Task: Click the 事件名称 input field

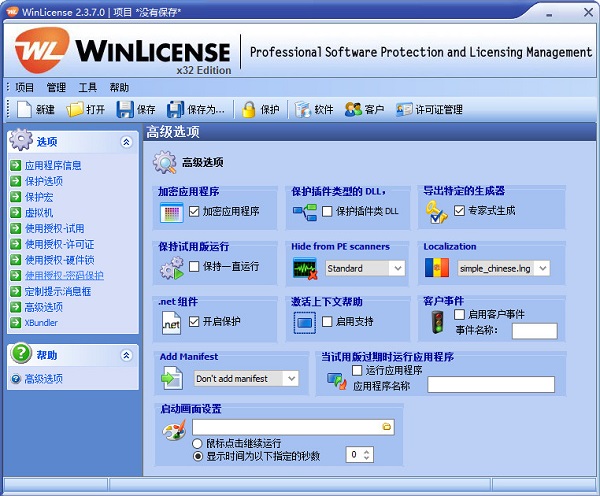Action: pos(535,331)
